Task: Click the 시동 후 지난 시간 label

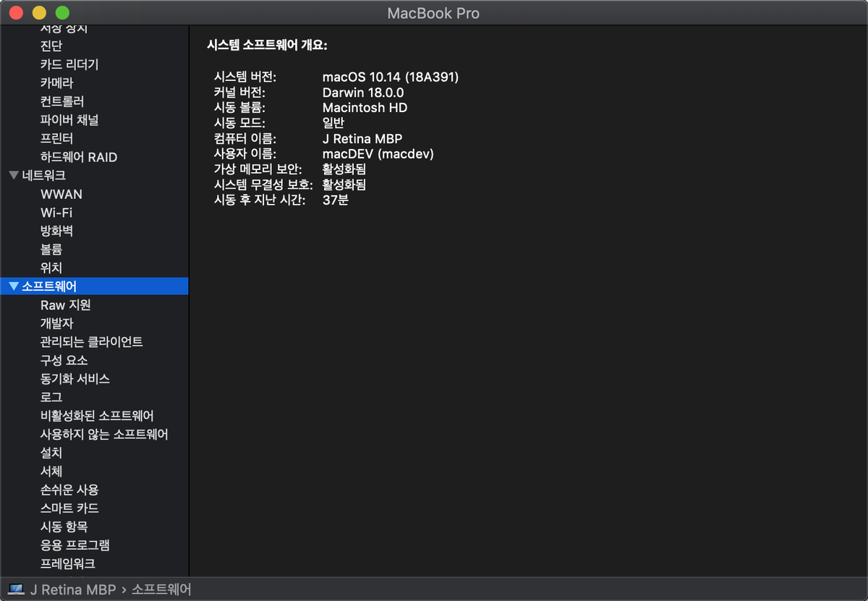Action: coord(260,200)
